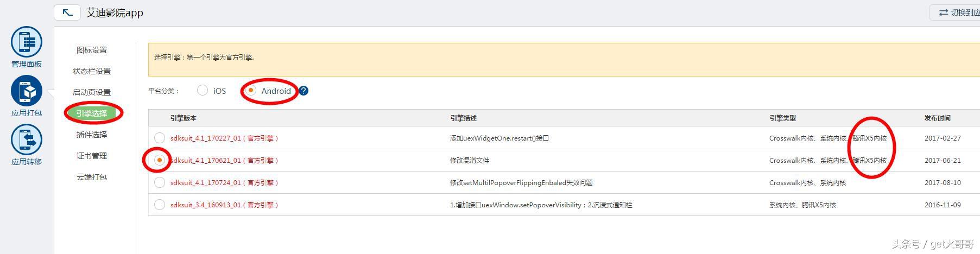Click release date 2017-08-10
Image resolution: width=980 pixels, height=254 pixels.
point(943,183)
